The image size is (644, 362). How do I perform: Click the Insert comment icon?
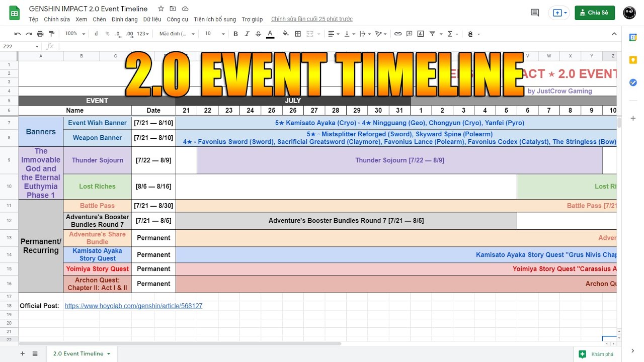coord(409,34)
